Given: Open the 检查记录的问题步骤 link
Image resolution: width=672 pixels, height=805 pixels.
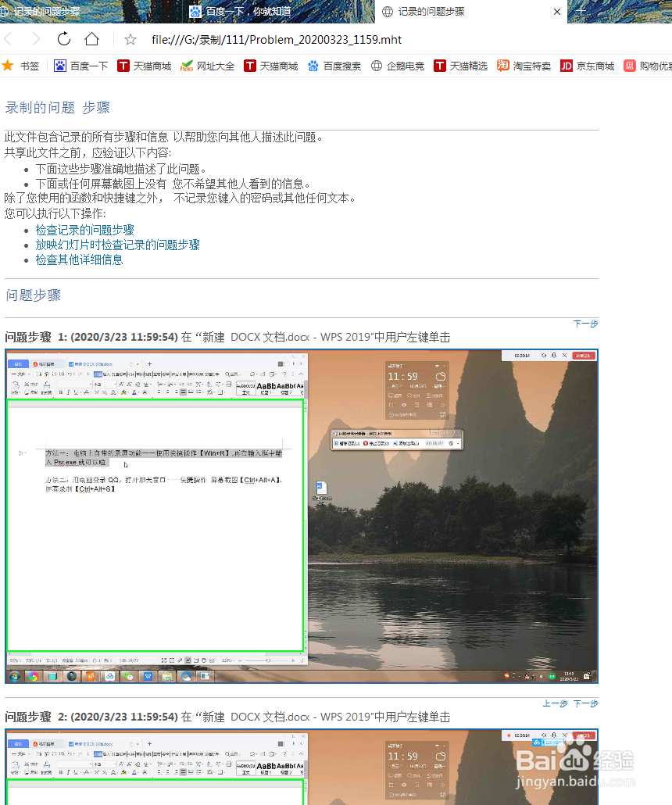Looking at the screenshot, I should coord(84,230).
